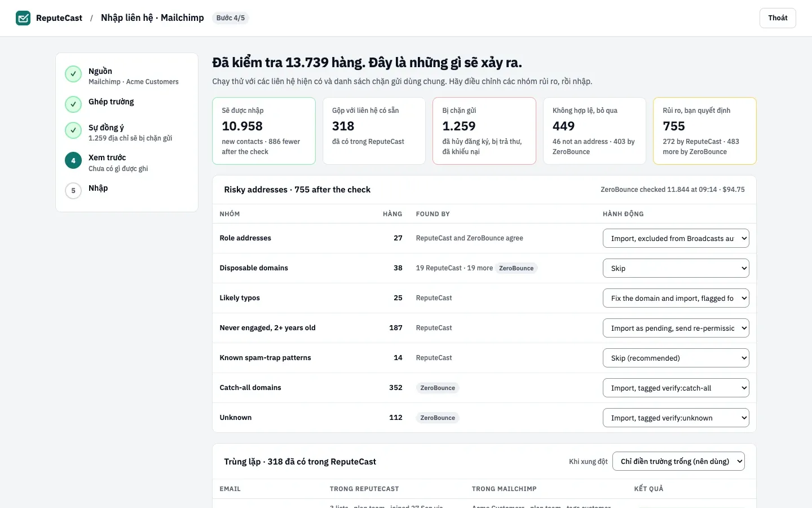The image size is (812, 508).
Task: Click ZeroBounce badge in Disposable domains row
Action: [516, 268]
